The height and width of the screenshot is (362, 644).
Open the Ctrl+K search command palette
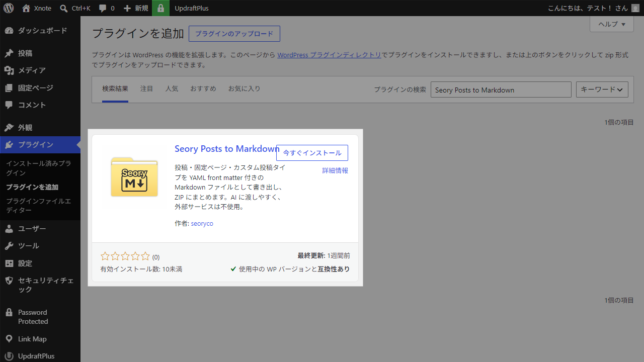[x=75, y=8]
